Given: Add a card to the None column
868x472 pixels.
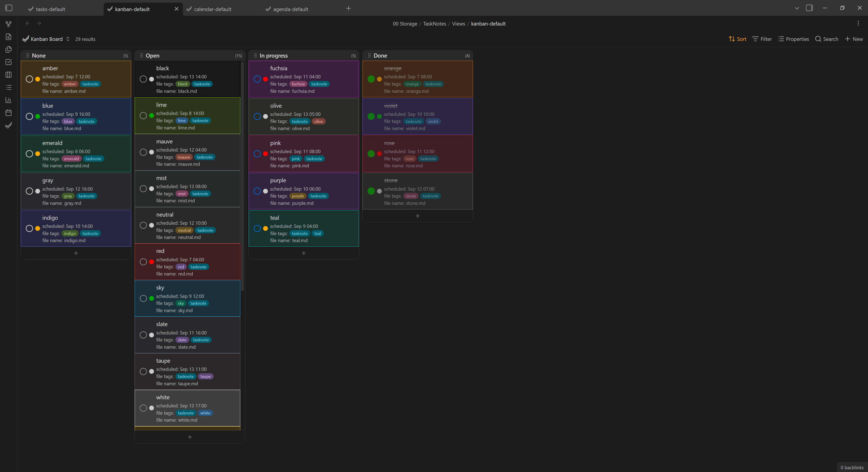Looking at the screenshot, I should click(x=76, y=253).
